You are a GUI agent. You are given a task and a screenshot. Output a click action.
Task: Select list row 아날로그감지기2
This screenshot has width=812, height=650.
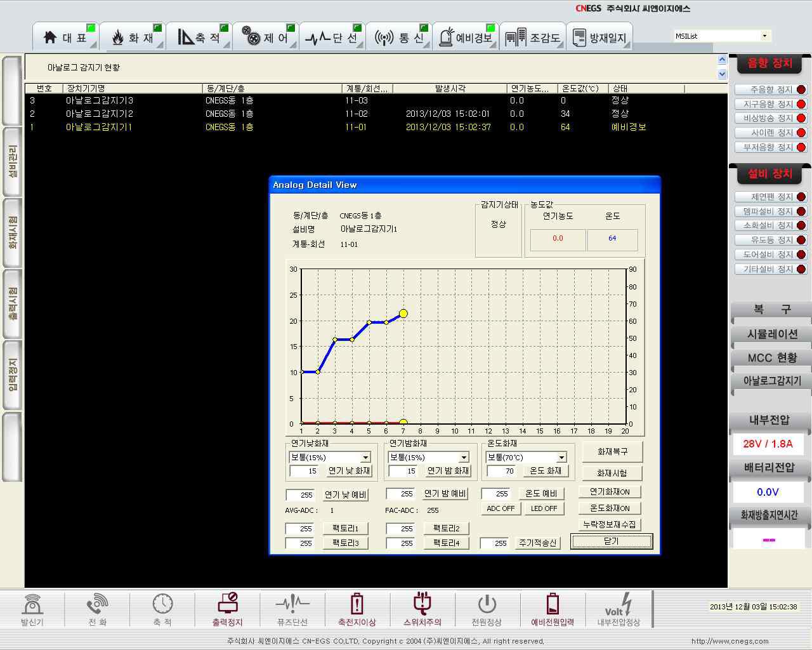tap(376, 114)
